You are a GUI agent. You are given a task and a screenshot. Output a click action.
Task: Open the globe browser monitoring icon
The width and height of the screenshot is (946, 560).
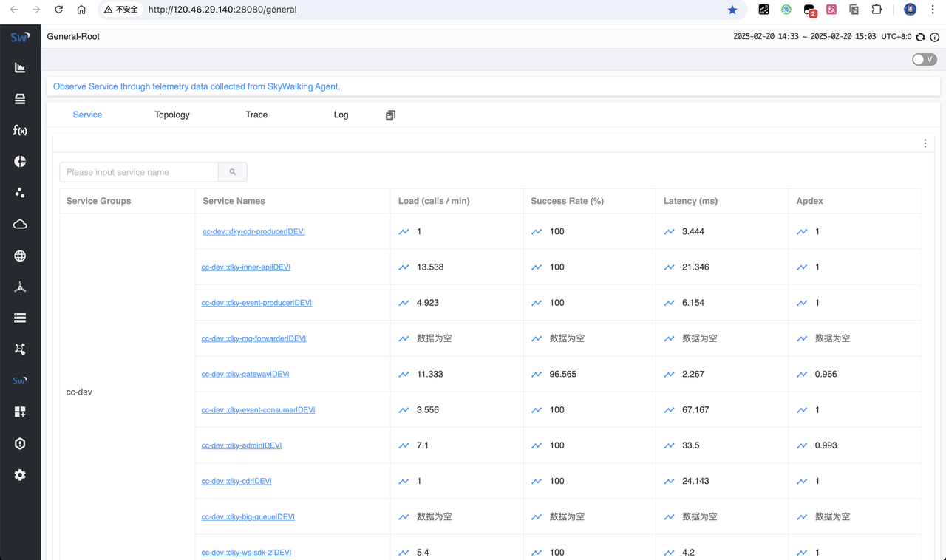(x=20, y=256)
